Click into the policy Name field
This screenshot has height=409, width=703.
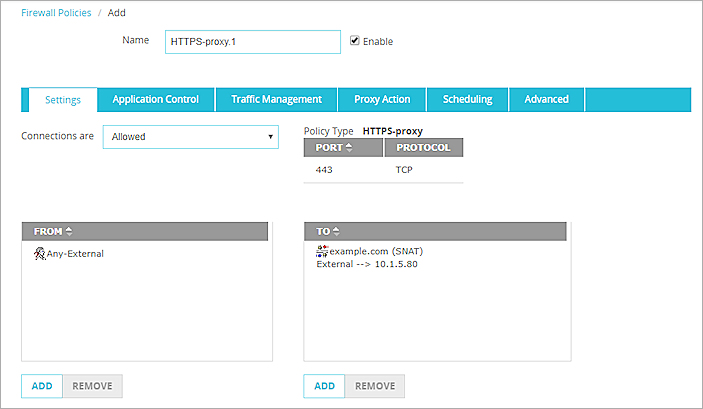[x=252, y=41]
